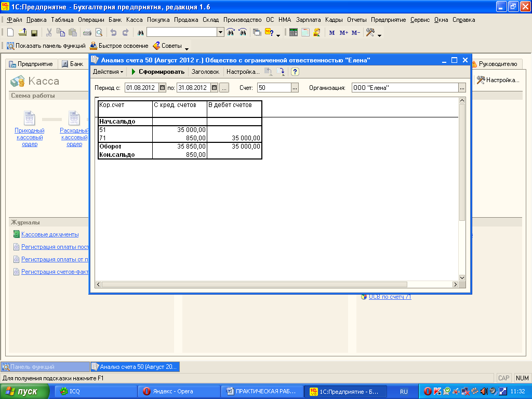Click the M+ memory add button
This screenshot has height=399, width=532.
(x=344, y=33)
